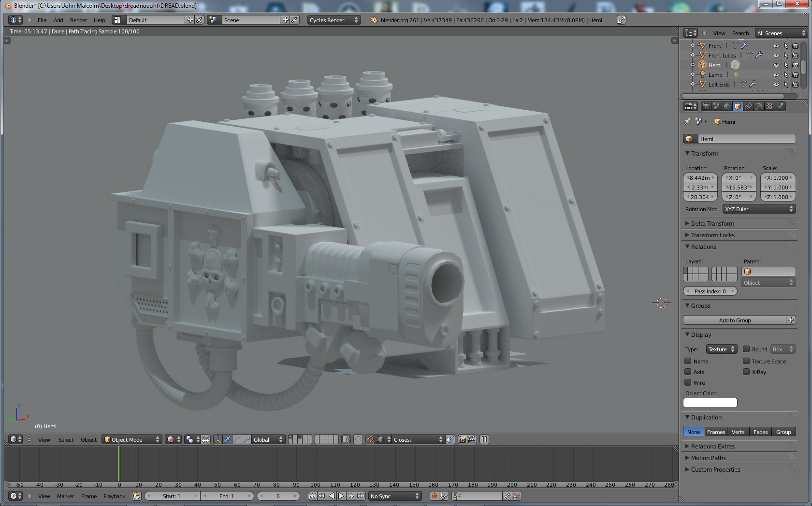Enable the Name display checkbox
The image size is (812, 506).
(688, 361)
